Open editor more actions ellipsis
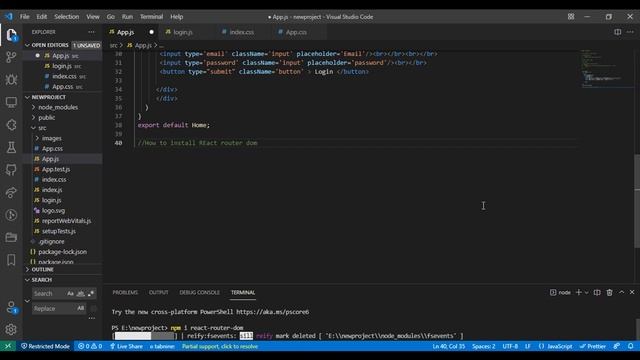Viewport: 640px width, 360px height. point(630,32)
